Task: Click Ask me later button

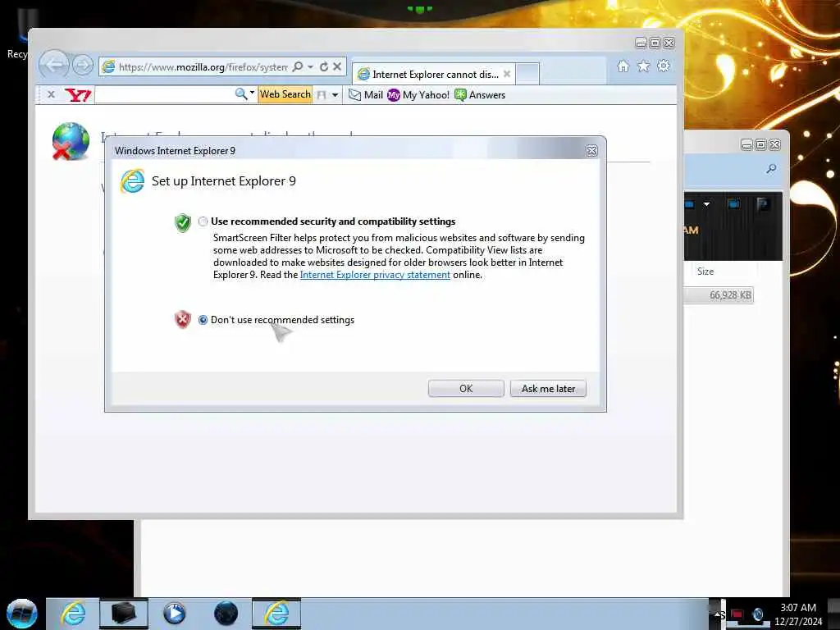Action: [x=548, y=388]
